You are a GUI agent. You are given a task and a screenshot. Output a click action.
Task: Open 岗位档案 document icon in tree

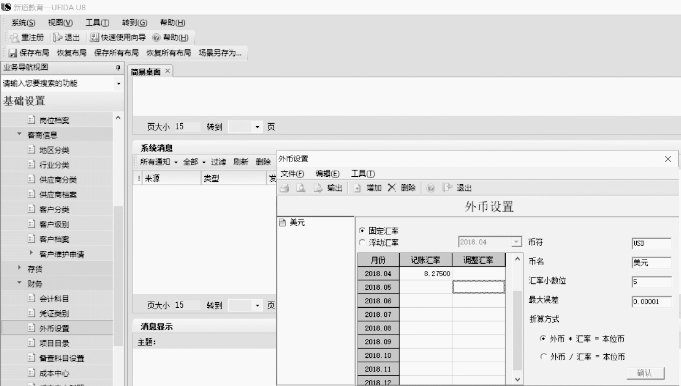[31, 120]
